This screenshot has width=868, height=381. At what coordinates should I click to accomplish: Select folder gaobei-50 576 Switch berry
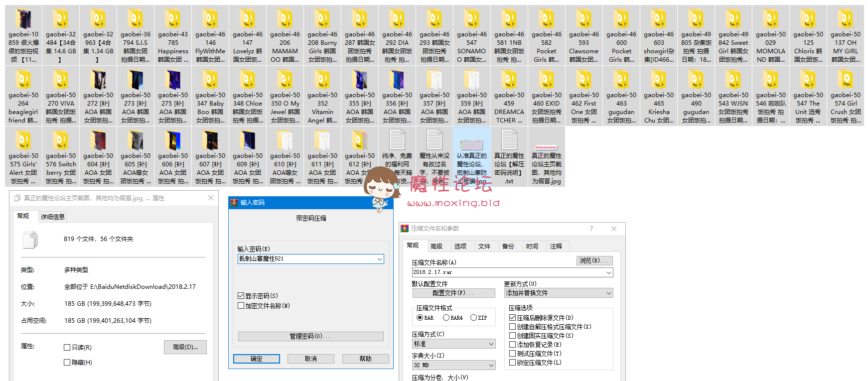[61, 157]
